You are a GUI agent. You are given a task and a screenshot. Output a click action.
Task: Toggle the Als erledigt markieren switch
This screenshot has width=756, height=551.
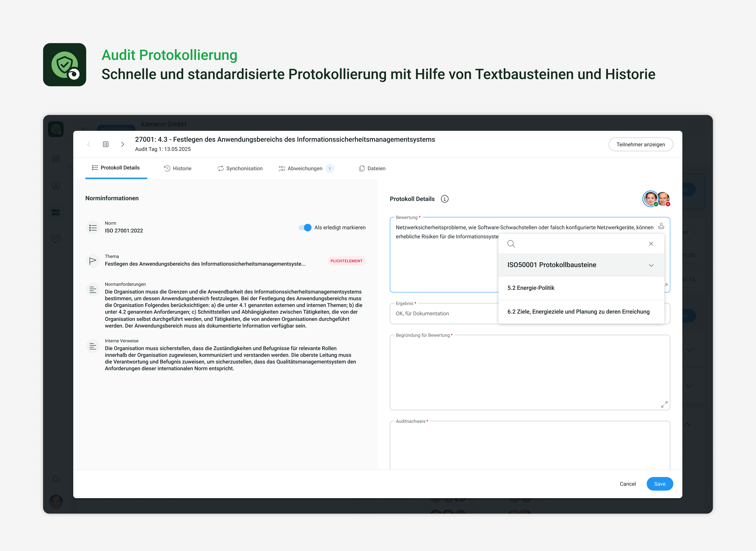coord(305,227)
